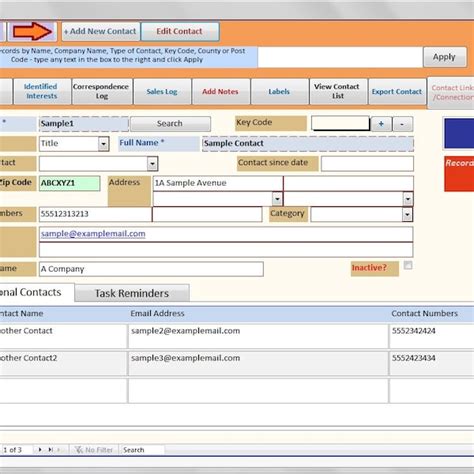Open the sample@examplemail.com email link
The height and width of the screenshot is (474, 474).
(93, 234)
